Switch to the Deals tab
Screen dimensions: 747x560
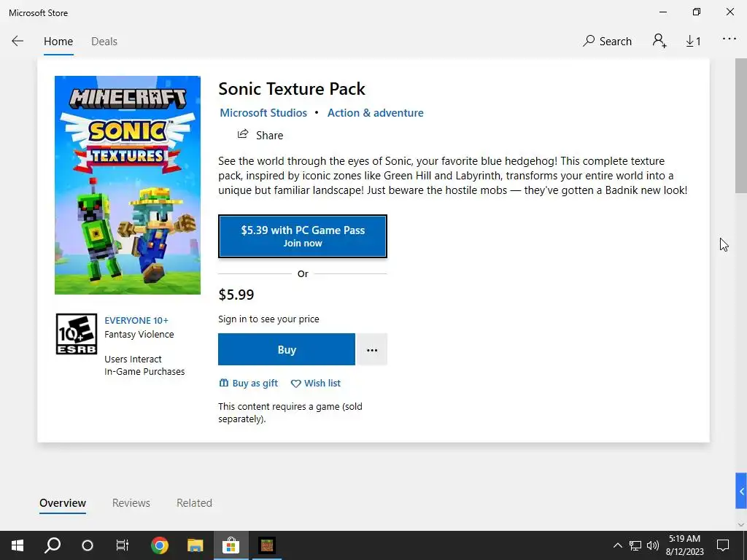point(104,42)
